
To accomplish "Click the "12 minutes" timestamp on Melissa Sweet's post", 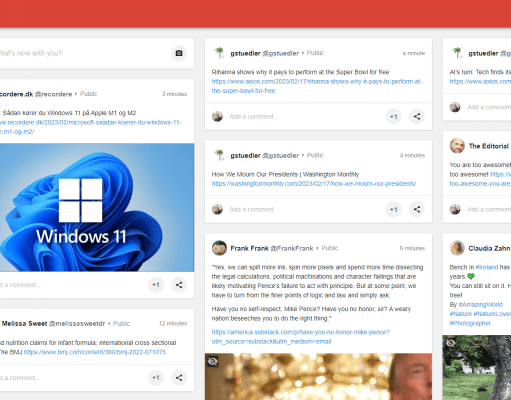I will coord(173,323).
